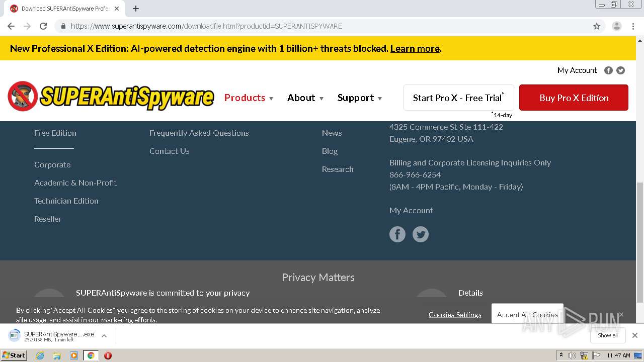Open Free Edition footer link
This screenshot has height=362, width=644.
click(55, 133)
